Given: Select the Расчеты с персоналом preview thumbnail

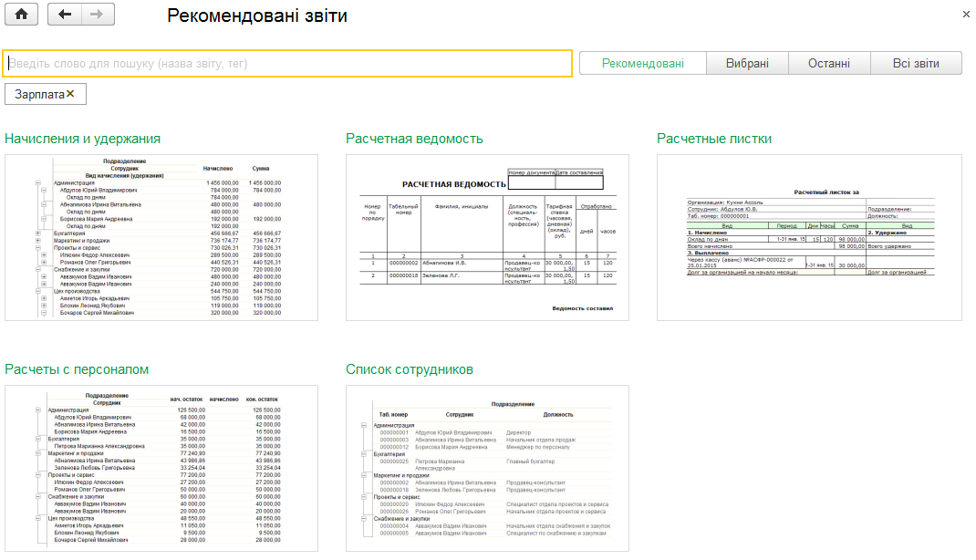Looking at the screenshot, I should (x=161, y=469).
